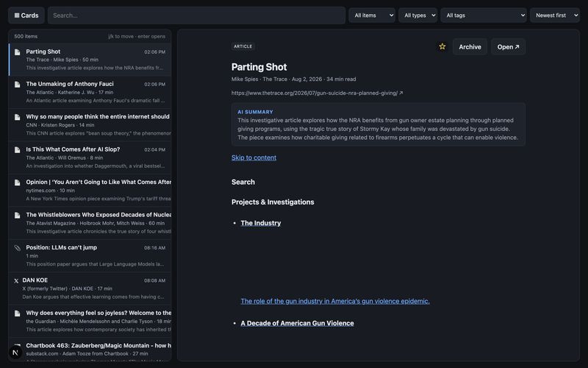This screenshot has height=368, width=588.
Task: Open the All items dropdown
Action: tap(372, 15)
